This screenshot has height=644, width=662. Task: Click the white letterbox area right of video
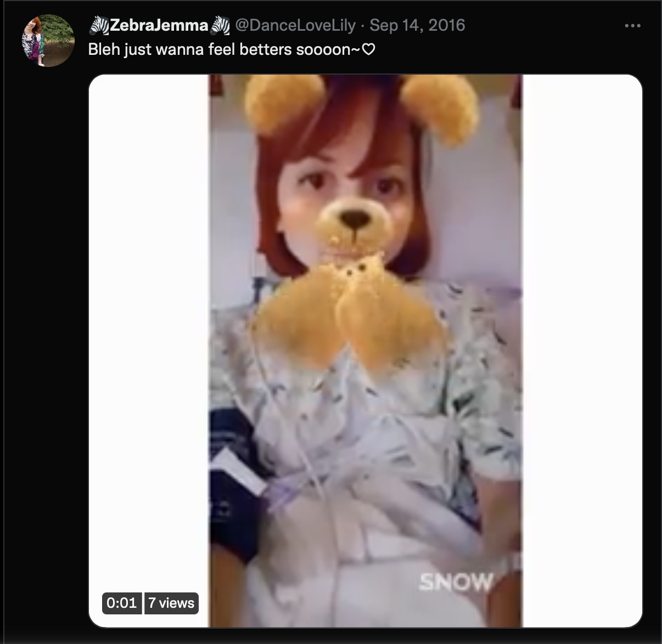(582, 351)
